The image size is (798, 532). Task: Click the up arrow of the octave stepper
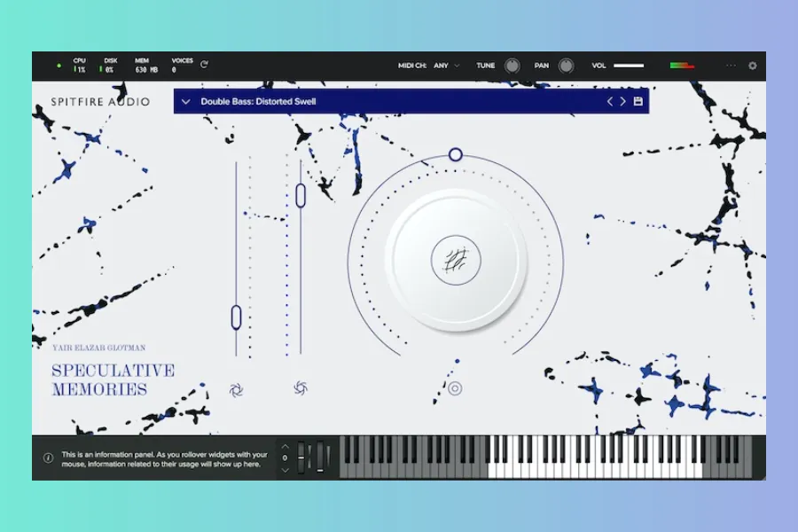click(285, 446)
